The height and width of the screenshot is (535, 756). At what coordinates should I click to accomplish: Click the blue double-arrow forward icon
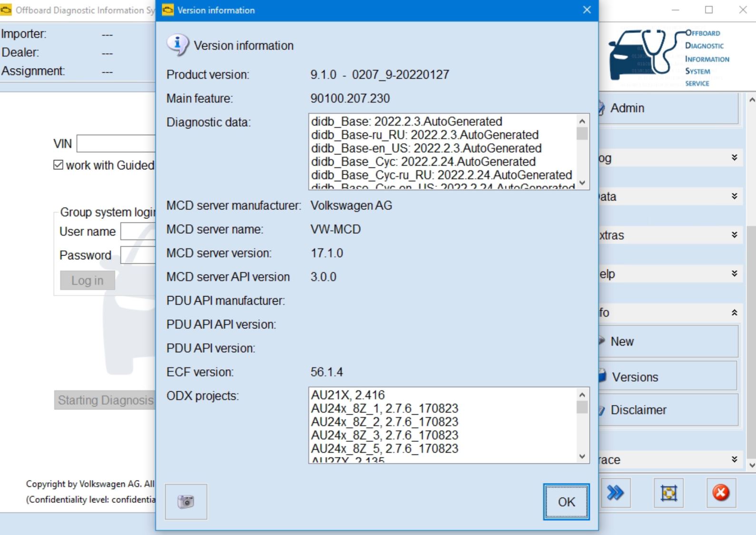(615, 493)
